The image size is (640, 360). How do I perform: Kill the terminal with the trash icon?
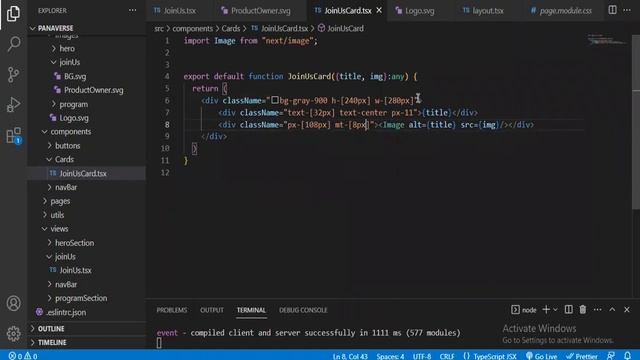coord(583,310)
